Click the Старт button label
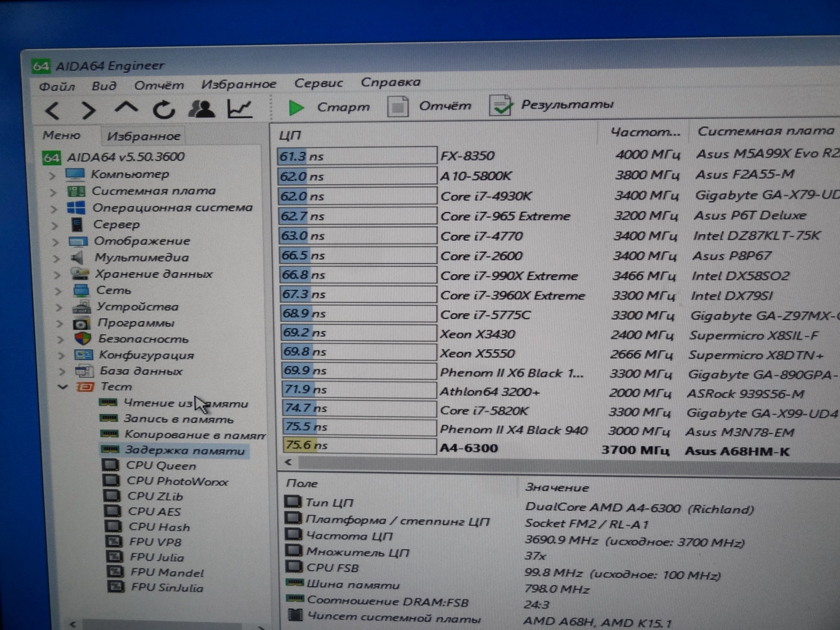Image resolution: width=840 pixels, height=630 pixels. pyautogui.click(x=343, y=107)
